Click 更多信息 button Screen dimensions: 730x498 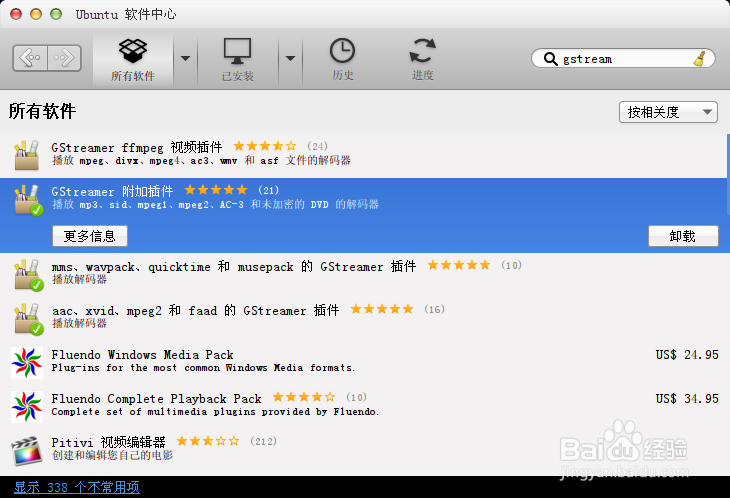tap(89, 236)
